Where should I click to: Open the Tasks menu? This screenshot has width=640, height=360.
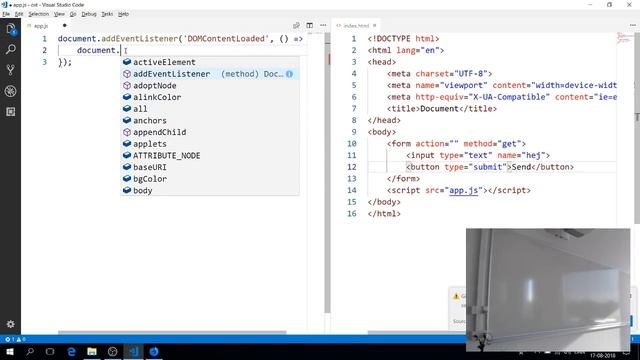point(107,14)
